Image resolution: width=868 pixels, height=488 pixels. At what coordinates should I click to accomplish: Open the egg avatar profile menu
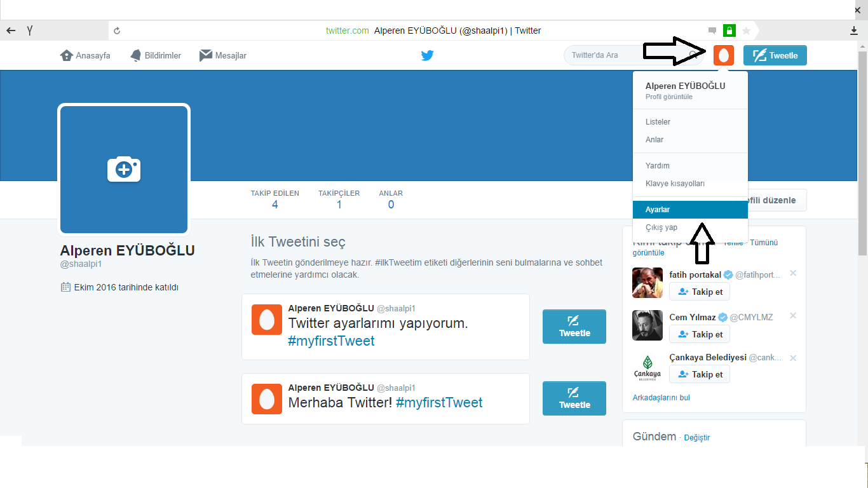[x=724, y=55]
